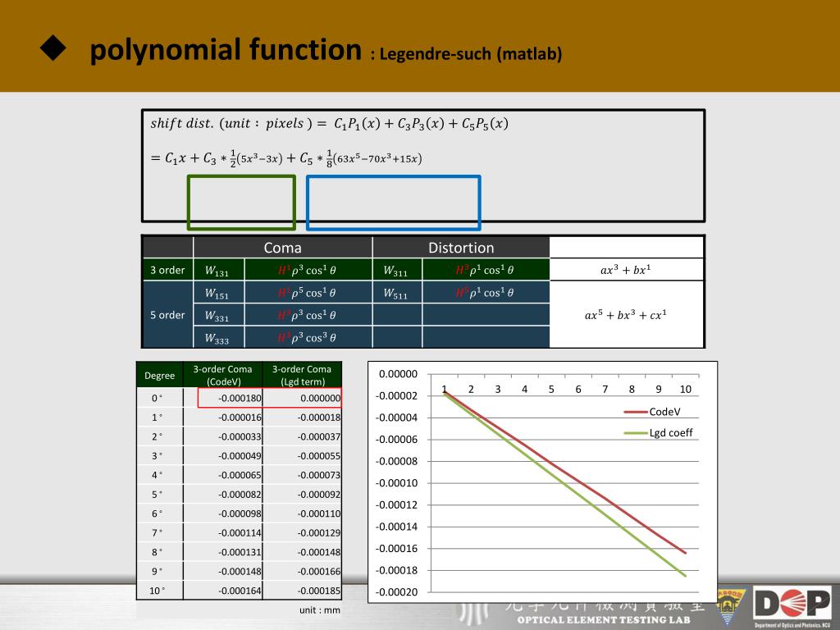Click CodeV value -0.000082
Image resolution: width=840 pixels, height=630 pixels.
(x=240, y=495)
